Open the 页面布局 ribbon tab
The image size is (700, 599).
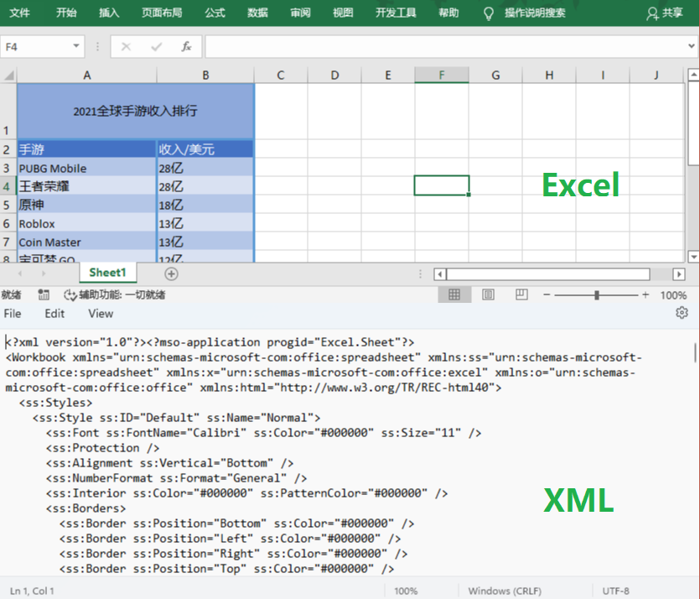(162, 13)
